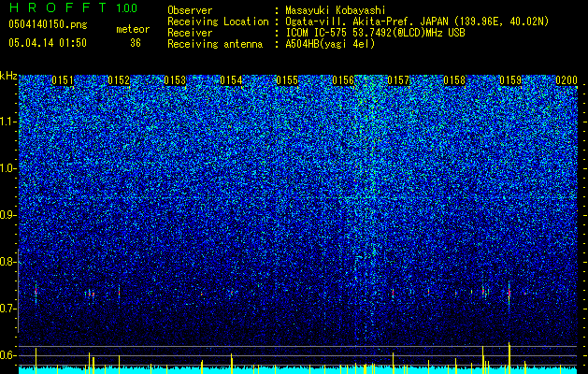
Task: Click the Receiver label
Action: click(x=190, y=33)
